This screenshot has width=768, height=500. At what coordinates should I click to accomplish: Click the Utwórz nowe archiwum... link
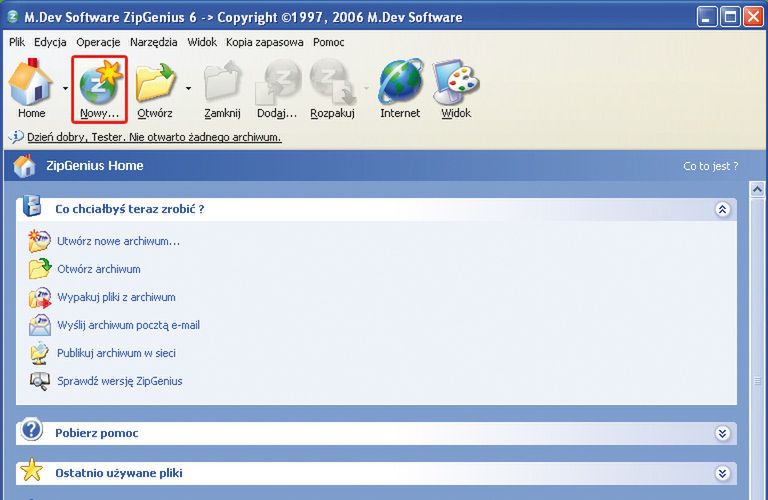click(x=119, y=241)
